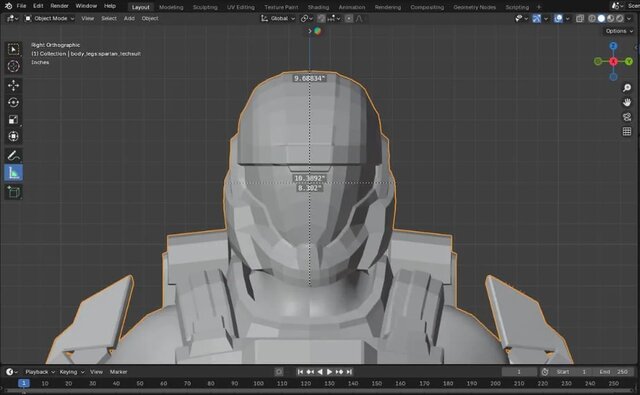This screenshot has width=640, height=395.
Task: Click the Pan hand viewport icon
Action: 627,102
